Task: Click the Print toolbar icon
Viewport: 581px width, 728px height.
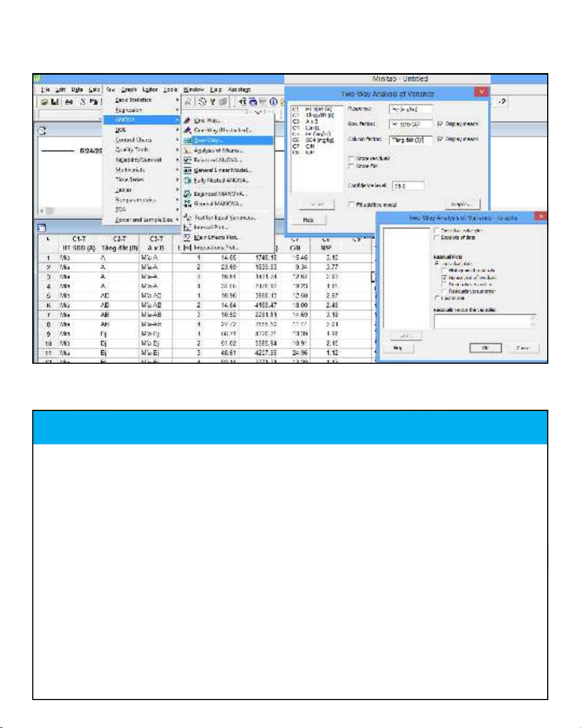Action: [x=69, y=102]
